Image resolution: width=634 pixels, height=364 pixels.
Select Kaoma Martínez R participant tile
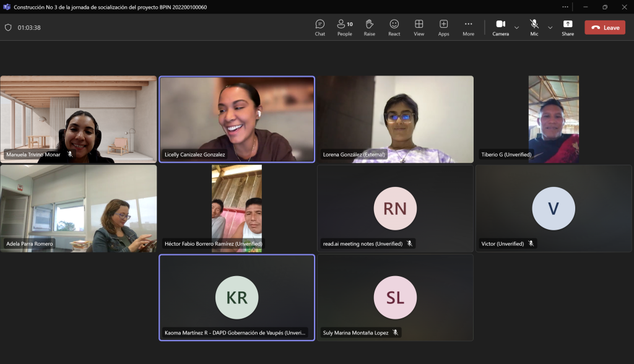[237, 297]
